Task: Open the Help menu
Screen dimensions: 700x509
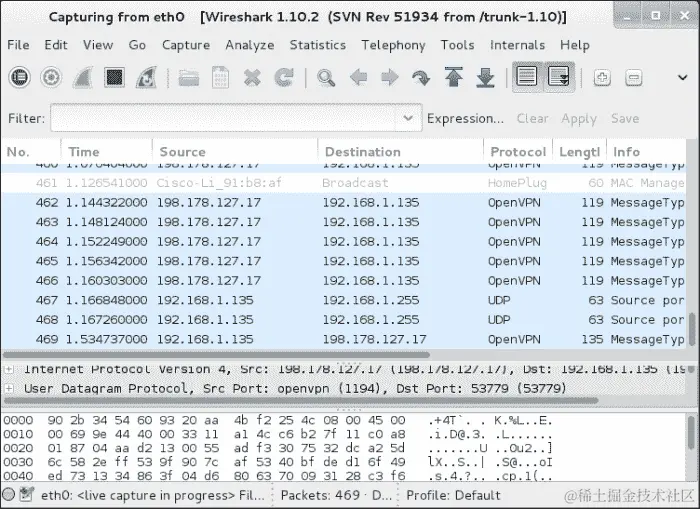Action: point(575,45)
